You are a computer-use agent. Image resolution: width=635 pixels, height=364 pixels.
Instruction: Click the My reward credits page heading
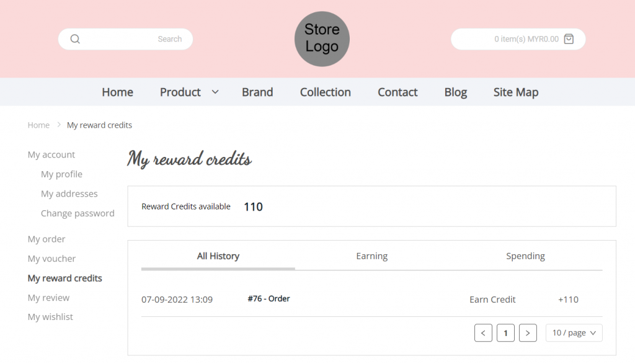pyautogui.click(x=189, y=159)
